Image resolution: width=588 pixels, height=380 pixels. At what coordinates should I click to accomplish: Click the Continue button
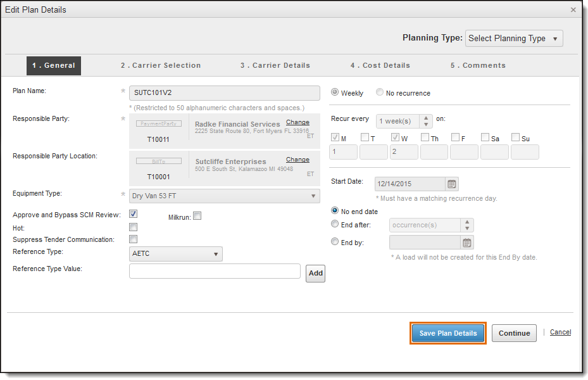tap(514, 333)
